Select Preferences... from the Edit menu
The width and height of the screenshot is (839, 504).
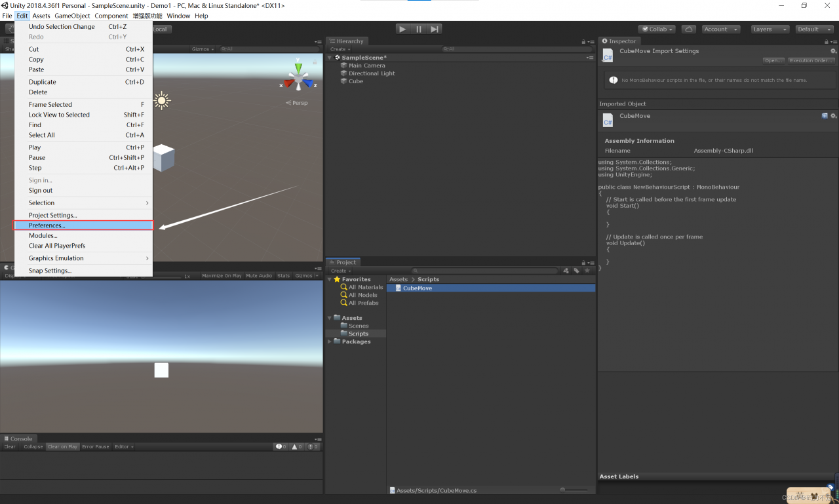click(47, 225)
